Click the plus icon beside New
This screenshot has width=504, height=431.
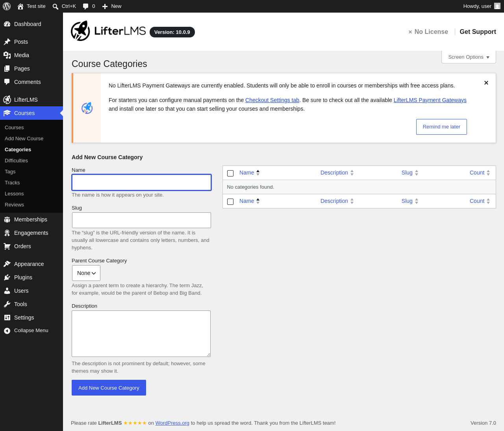coord(105,6)
